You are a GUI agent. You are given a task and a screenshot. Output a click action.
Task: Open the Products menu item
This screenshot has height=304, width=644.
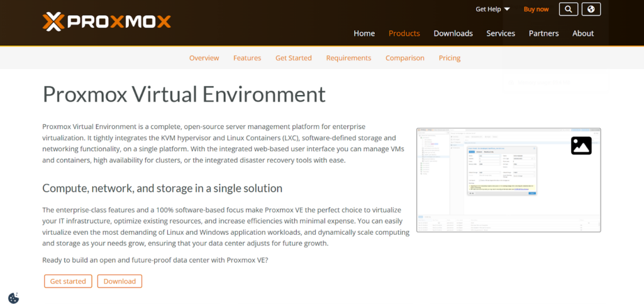point(404,33)
